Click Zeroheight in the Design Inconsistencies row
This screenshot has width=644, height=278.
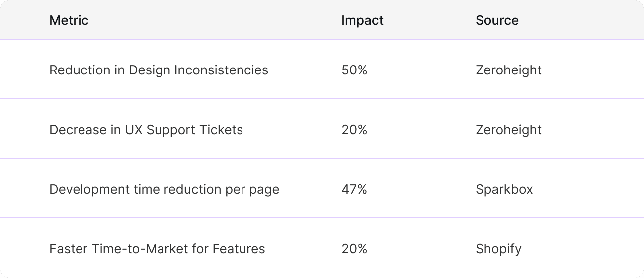tap(508, 70)
